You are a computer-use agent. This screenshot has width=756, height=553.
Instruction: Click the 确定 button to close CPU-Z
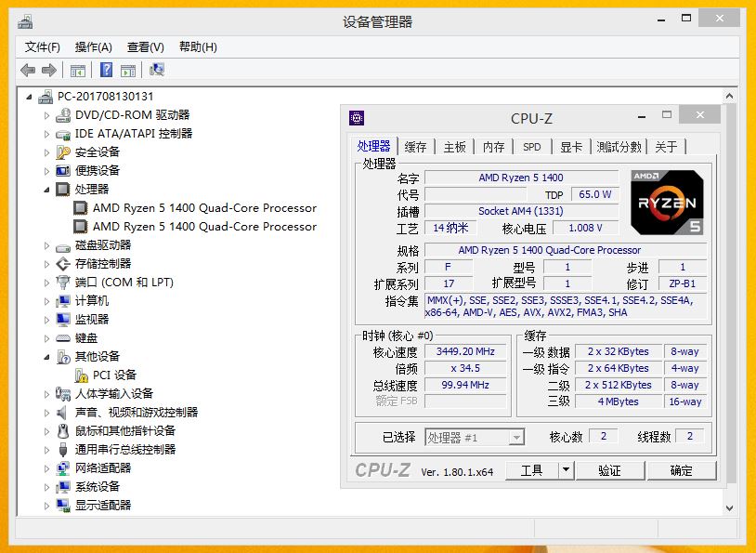[x=681, y=470]
